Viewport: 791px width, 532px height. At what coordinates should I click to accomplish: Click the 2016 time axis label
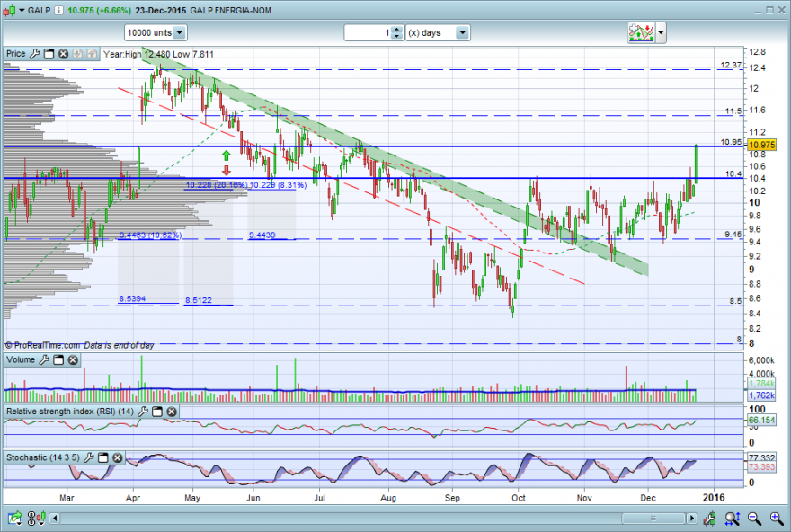714,498
